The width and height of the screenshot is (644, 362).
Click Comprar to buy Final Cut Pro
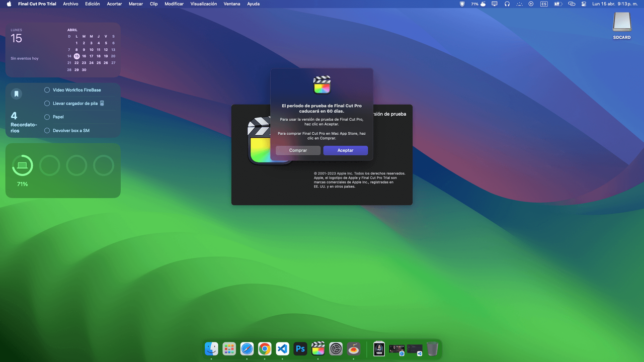click(298, 150)
